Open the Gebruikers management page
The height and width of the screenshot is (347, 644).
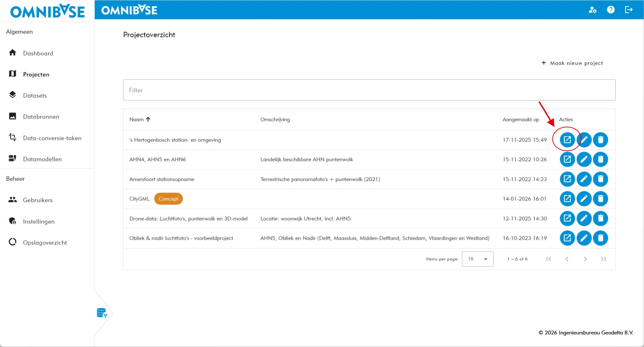click(x=37, y=200)
